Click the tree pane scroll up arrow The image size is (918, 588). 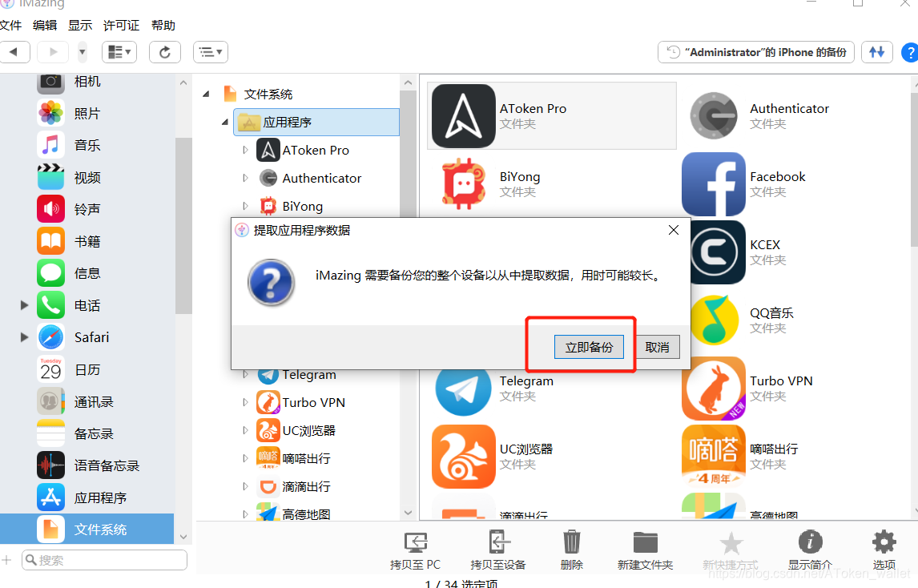[x=408, y=83]
